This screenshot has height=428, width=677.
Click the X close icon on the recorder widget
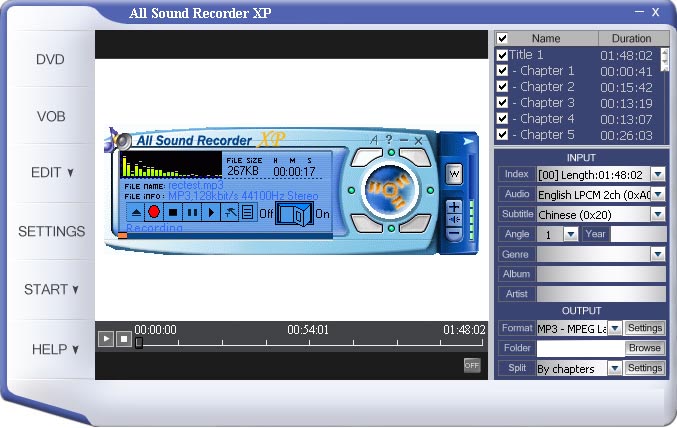click(x=418, y=140)
